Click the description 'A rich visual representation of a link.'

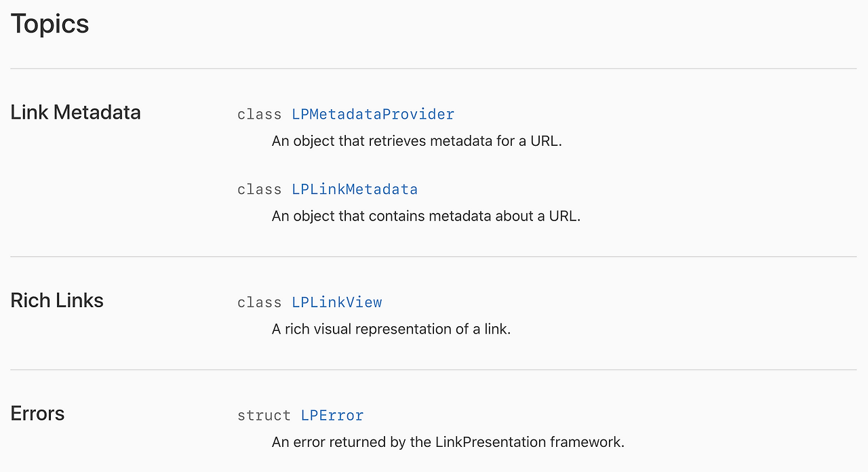(391, 329)
